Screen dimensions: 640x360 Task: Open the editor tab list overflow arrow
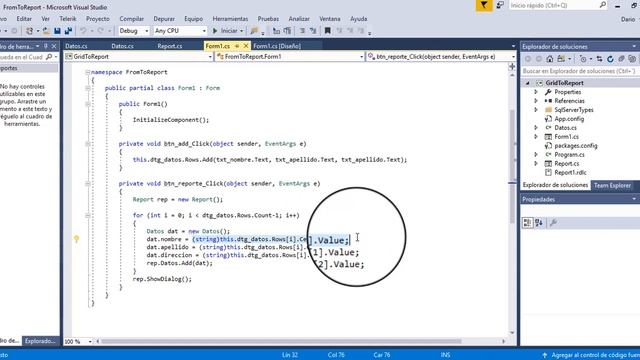click(513, 46)
